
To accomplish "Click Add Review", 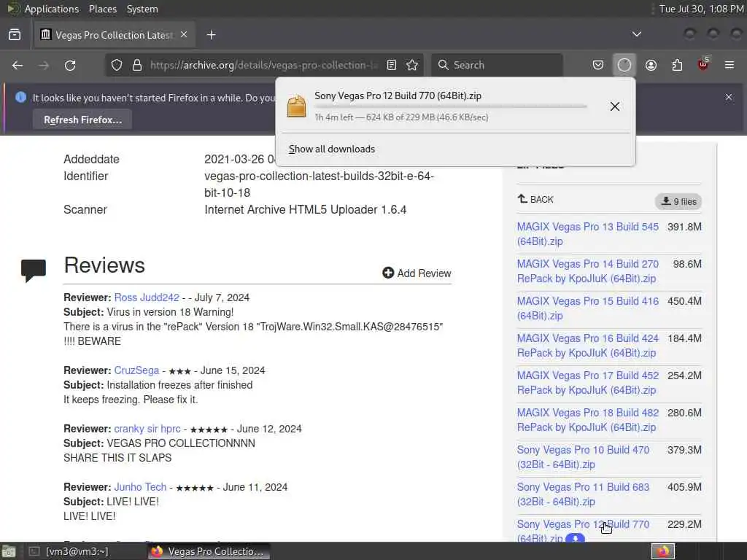I will click(417, 273).
